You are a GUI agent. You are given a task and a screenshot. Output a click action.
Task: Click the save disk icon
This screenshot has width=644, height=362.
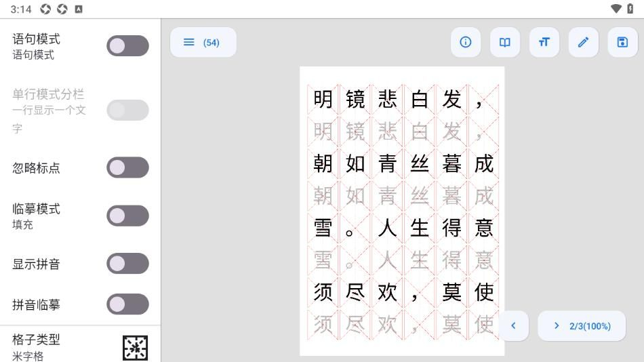[x=622, y=42]
